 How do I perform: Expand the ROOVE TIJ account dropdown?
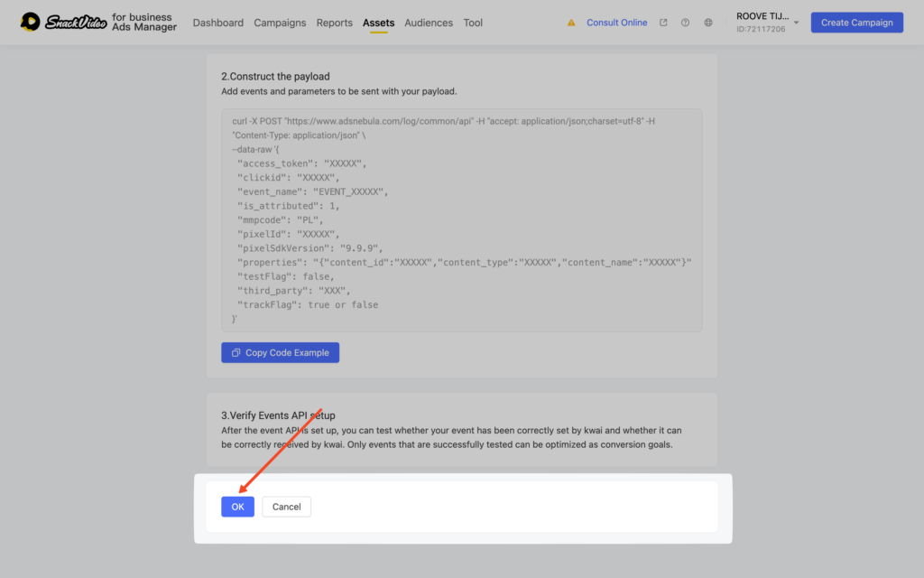point(796,23)
